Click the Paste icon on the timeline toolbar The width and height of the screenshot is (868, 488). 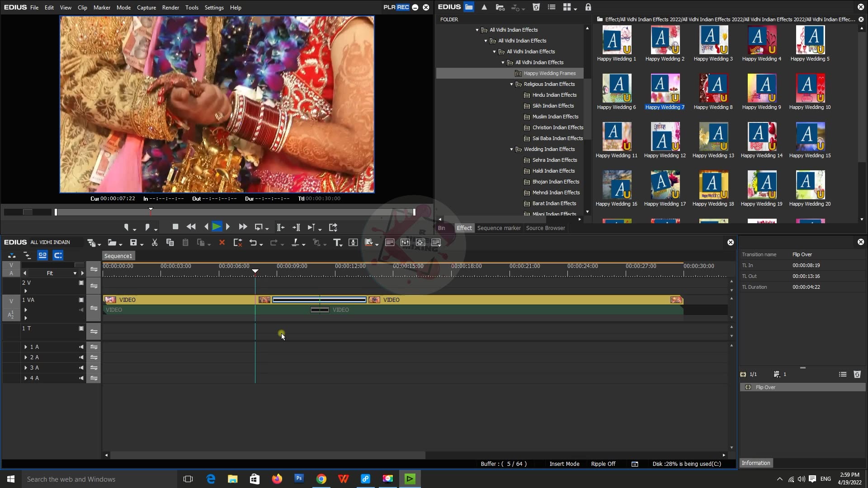coord(185,243)
